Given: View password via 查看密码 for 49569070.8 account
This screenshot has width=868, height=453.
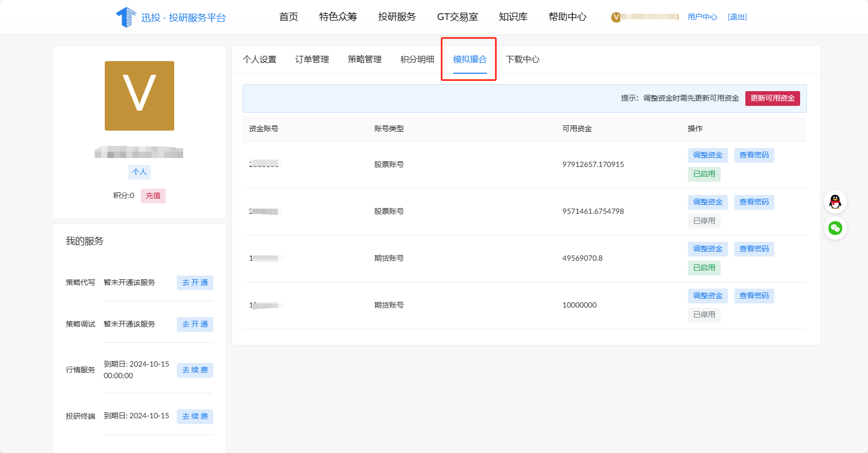Looking at the screenshot, I should pyautogui.click(x=754, y=249).
